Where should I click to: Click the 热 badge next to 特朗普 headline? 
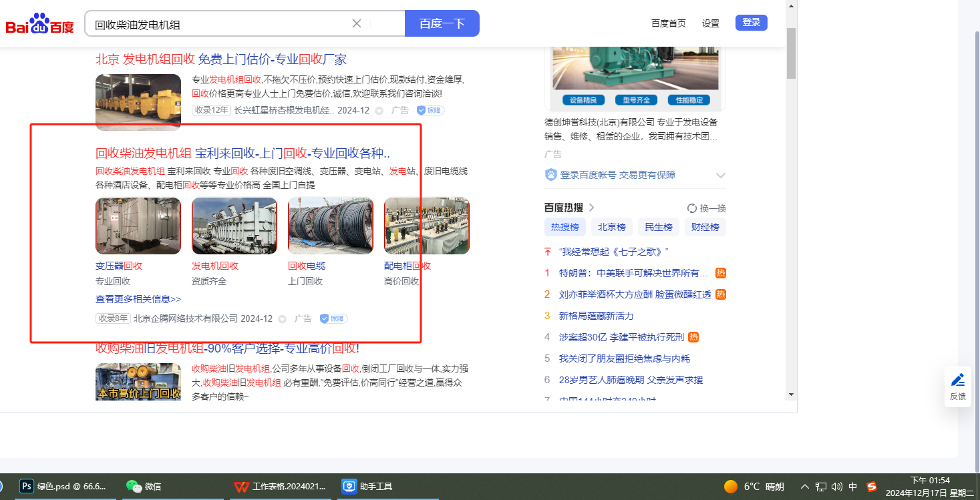tap(721, 273)
